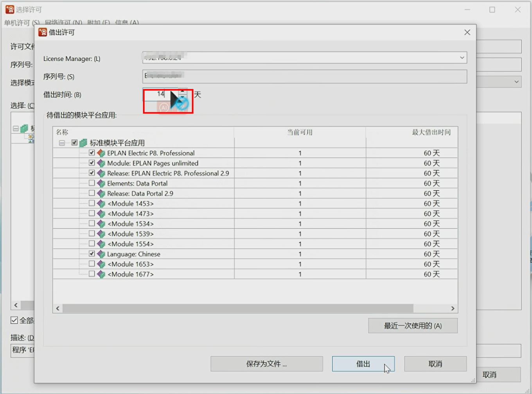Click the <Module 1534> row icon
The image size is (532, 394).
tap(101, 224)
